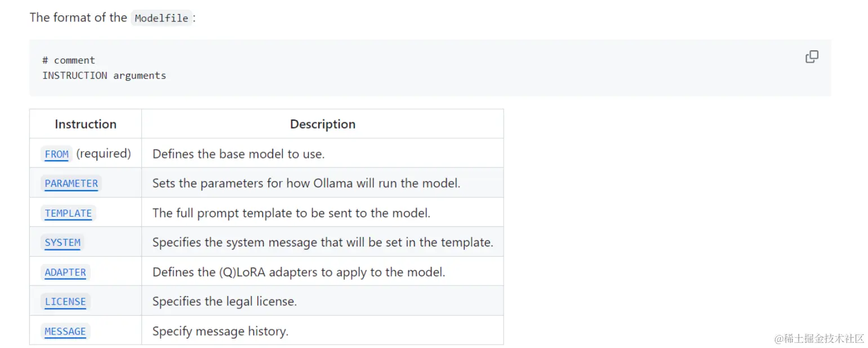Visit the MESSAGE instruction link
The width and height of the screenshot is (868, 348).
(65, 332)
